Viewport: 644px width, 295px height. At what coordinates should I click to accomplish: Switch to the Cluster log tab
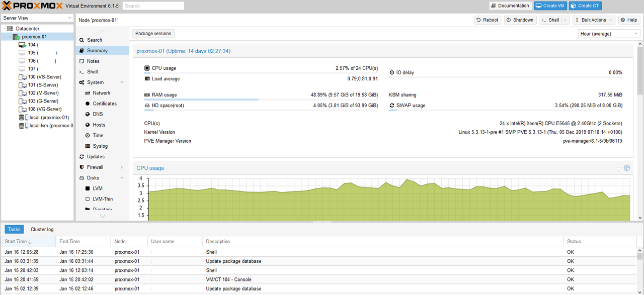[x=42, y=229]
